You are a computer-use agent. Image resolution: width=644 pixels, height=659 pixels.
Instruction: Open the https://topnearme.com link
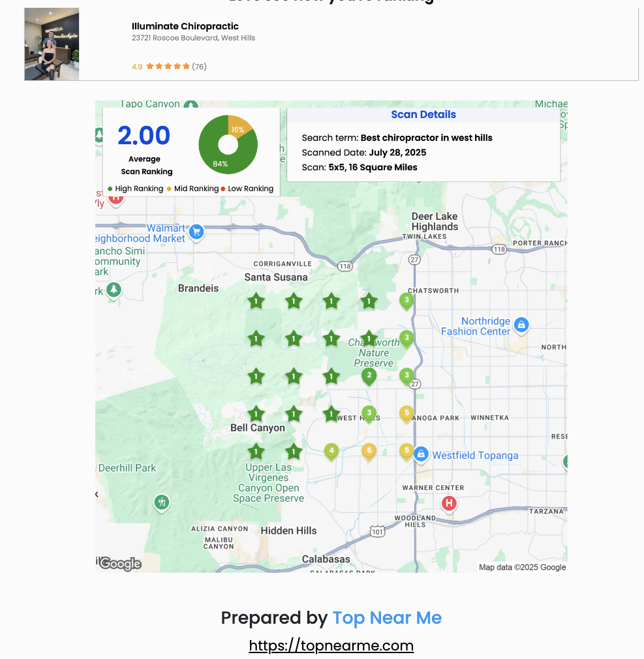point(331,645)
